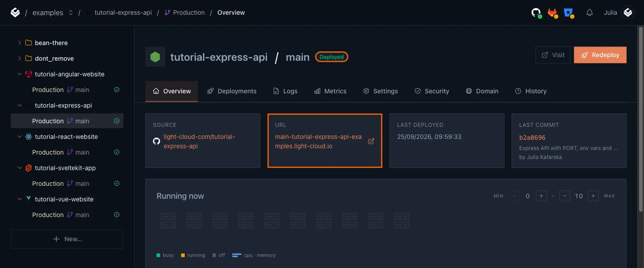Open Julia's account avatar
Screen dimensions: 644x268
coord(628,13)
